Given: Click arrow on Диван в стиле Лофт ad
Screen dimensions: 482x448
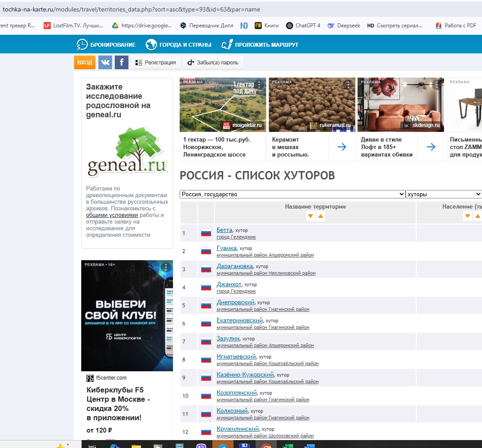Looking at the screenshot, I should tap(431, 147).
